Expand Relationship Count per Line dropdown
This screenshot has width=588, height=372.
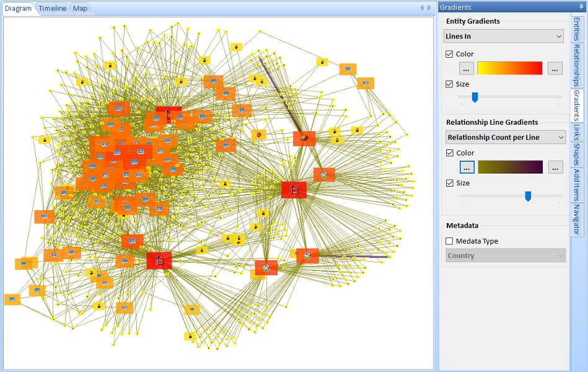tap(506, 137)
